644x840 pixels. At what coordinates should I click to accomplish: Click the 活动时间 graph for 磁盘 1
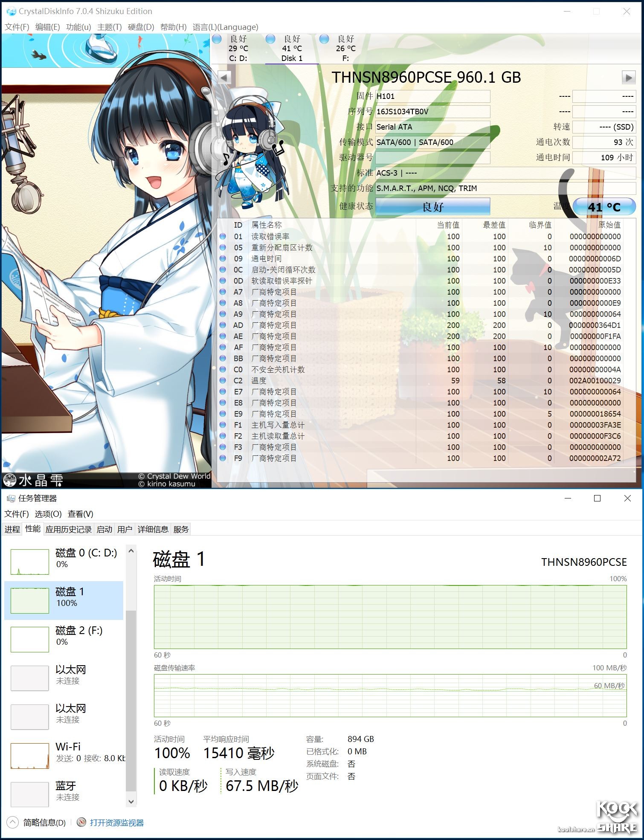click(x=390, y=617)
